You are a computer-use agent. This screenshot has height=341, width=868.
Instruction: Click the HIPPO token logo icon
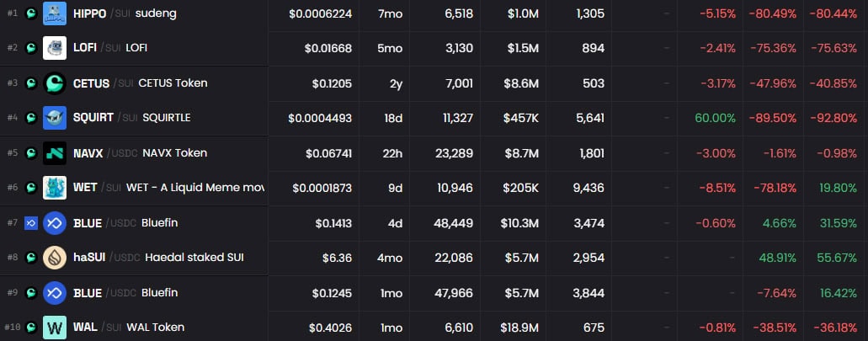point(54,13)
